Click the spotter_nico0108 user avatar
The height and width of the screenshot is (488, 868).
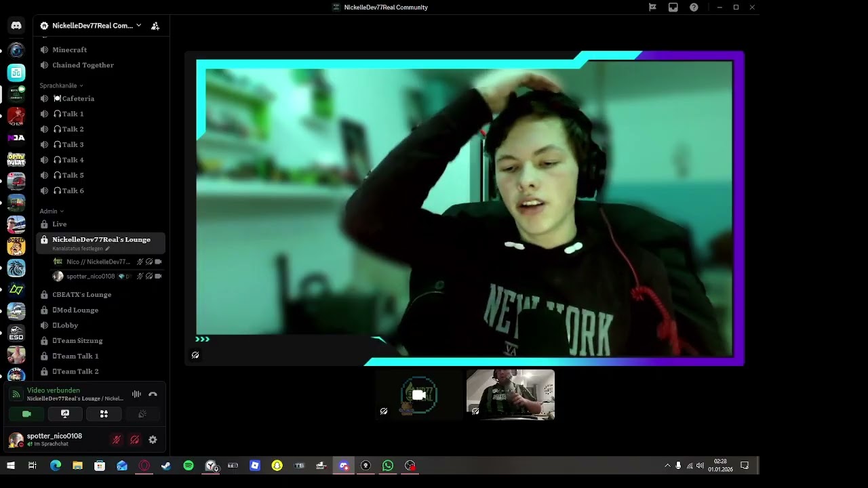16,440
